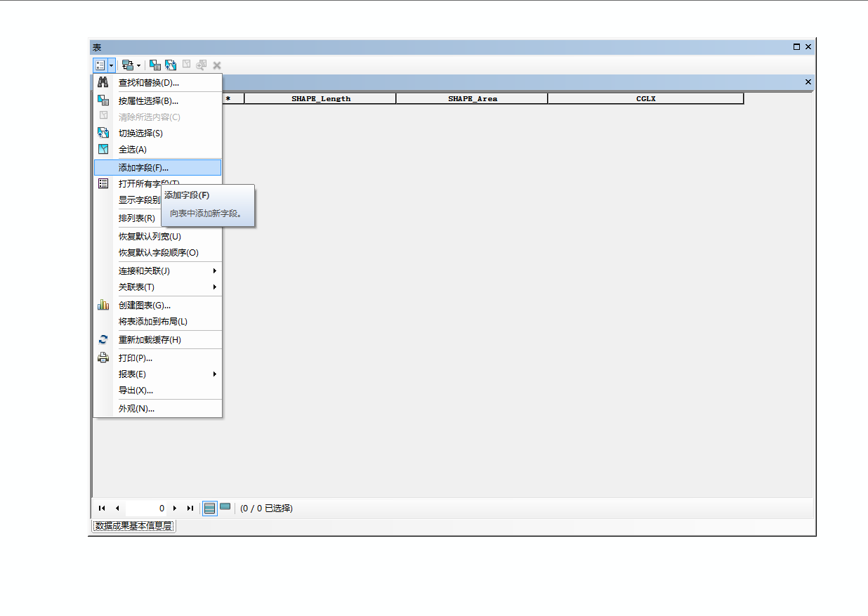Click the toolbar Delete Selected X icon
This screenshot has width=868, height=616.
tap(217, 65)
